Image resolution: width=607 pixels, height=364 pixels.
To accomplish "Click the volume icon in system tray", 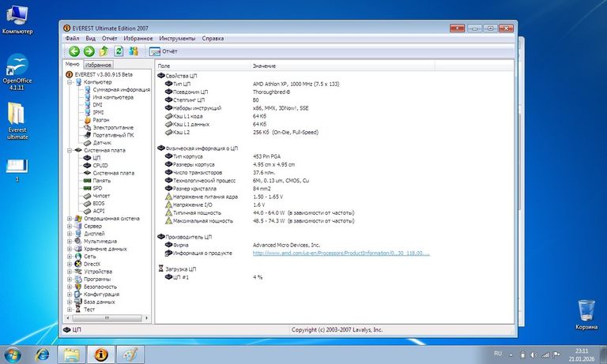I will pyautogui.click(x=533, y=355).
